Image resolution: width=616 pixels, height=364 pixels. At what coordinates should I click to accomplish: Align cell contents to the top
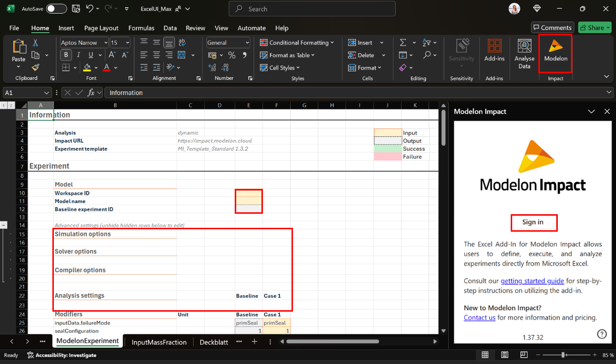144,43
